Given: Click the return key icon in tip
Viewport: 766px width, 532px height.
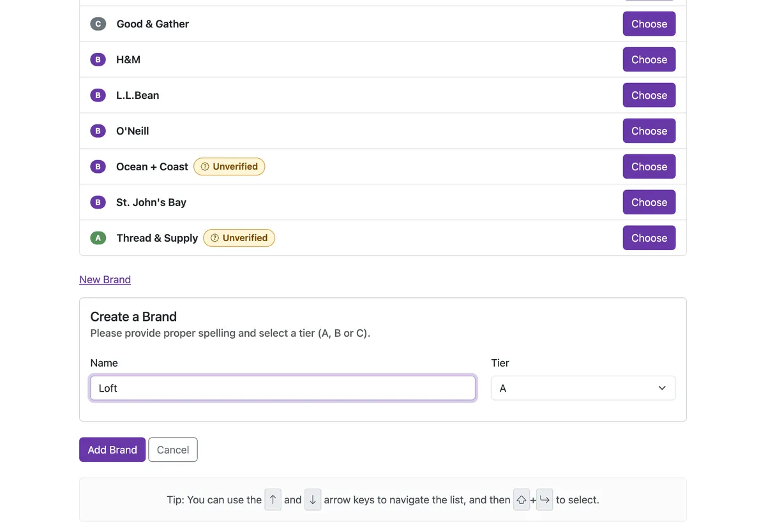Looking at the screenshot, I should click(x=544, y=499).
